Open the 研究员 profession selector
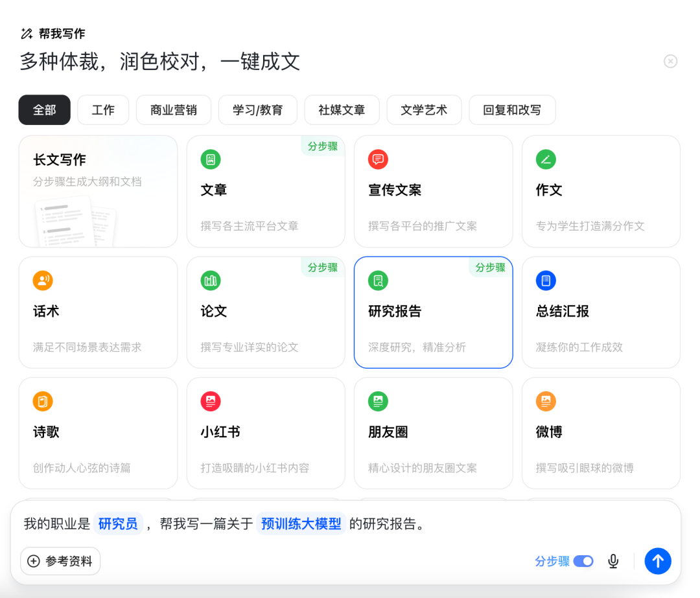Image resolution: width=700 pixels, height=598 pixels. coord(117,523)
